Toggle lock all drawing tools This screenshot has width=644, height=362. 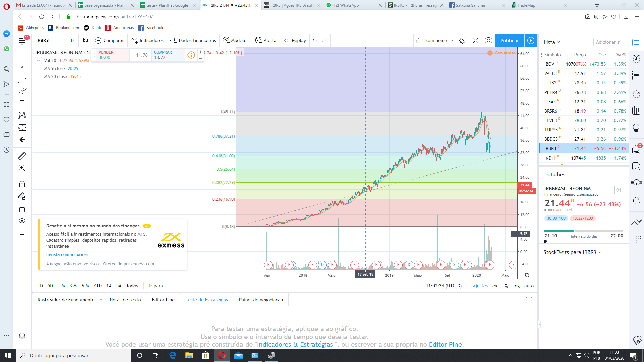pyautogui.click(x=22, y=208)
